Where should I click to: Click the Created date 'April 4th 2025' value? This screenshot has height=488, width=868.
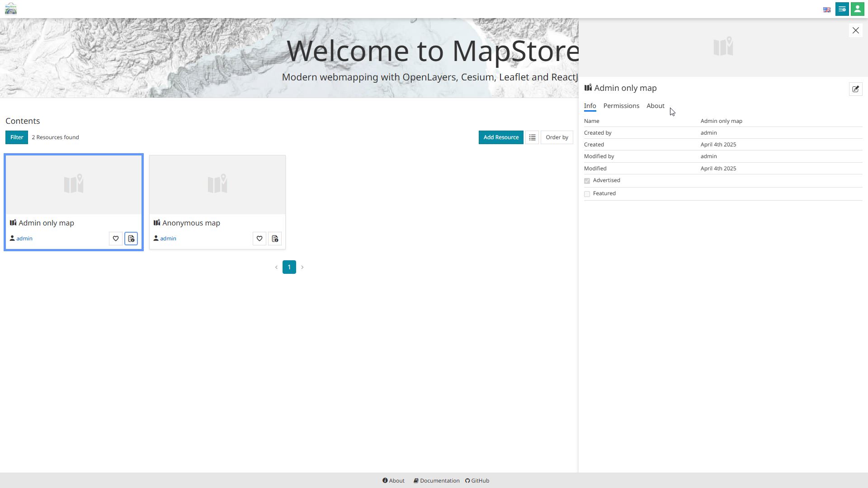click(x=718, y=145)
